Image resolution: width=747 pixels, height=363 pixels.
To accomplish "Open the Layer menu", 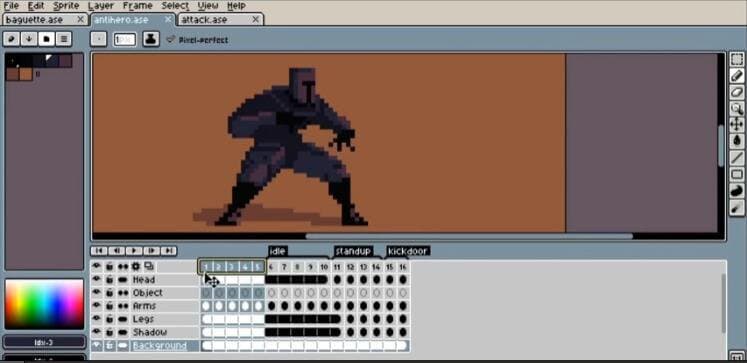I will (101, 6).
